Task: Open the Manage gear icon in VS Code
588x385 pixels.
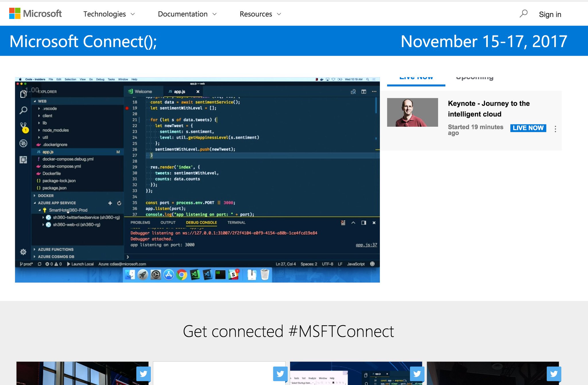Action: click(x=23, y=252)
